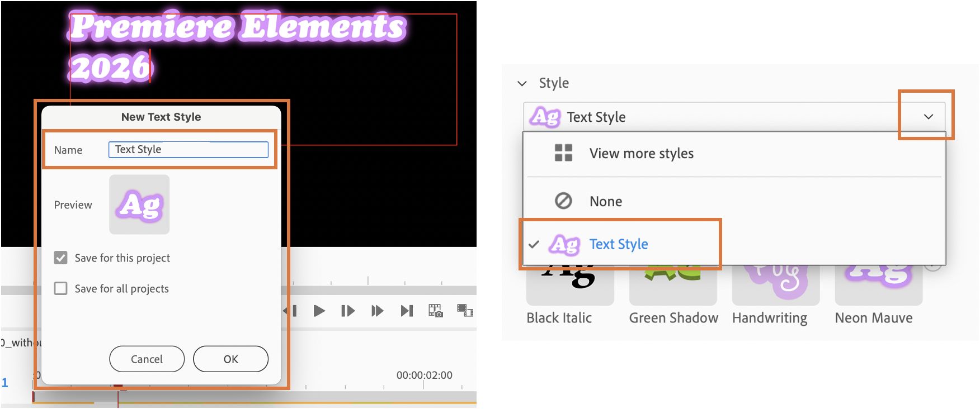Viewport: 980px width, 409px height.
Task: Click the New Text Style dialog title
Action: 161,117
